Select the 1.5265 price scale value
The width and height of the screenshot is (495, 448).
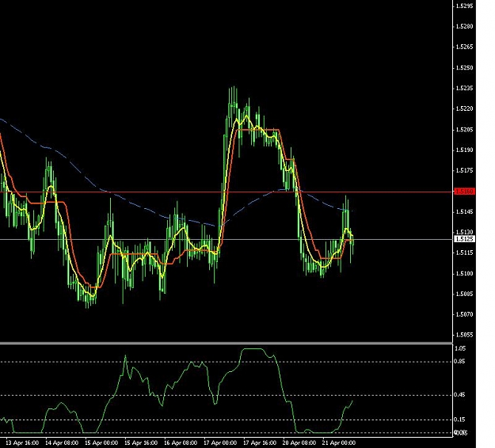click(464, 47)
